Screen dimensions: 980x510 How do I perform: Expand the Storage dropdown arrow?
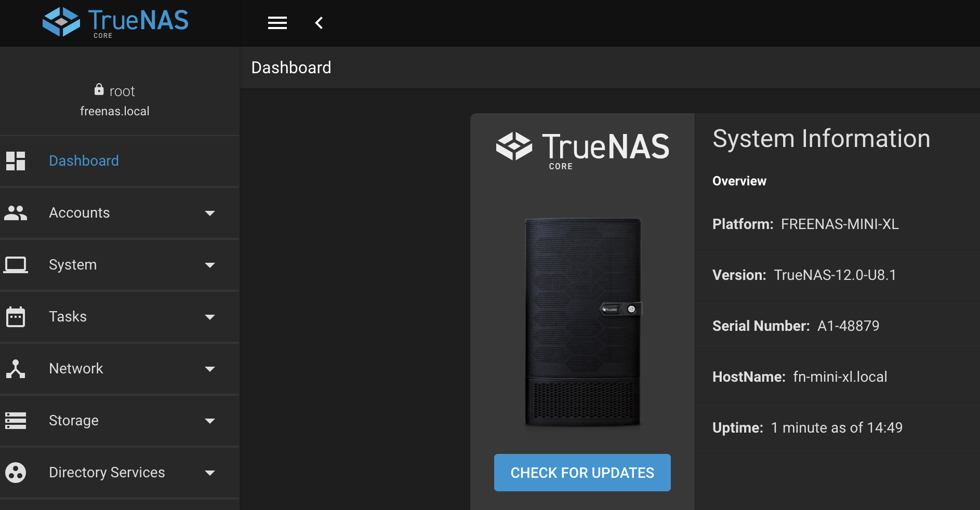point(210,421)
